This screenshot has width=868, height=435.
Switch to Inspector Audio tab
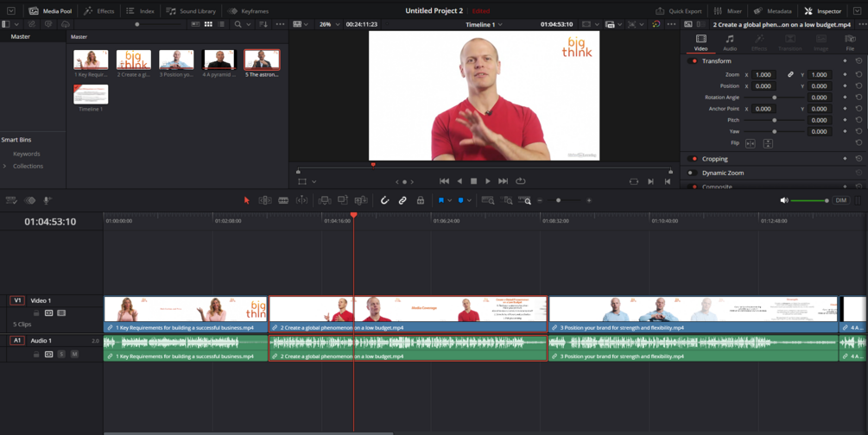click(x=730, y=42)
